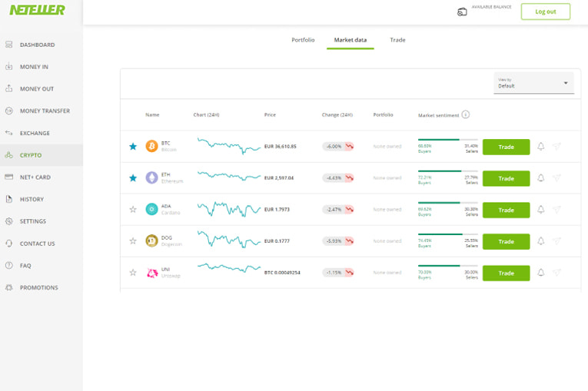Switch to the Market data tab
The width and height of the screenshot is (588, 391).
click(x=350, y=40)
